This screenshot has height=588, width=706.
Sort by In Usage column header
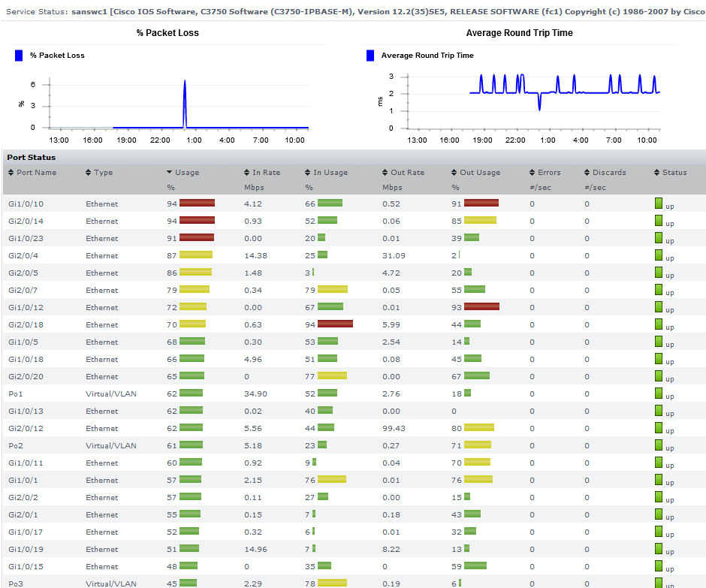click(327, 173)
